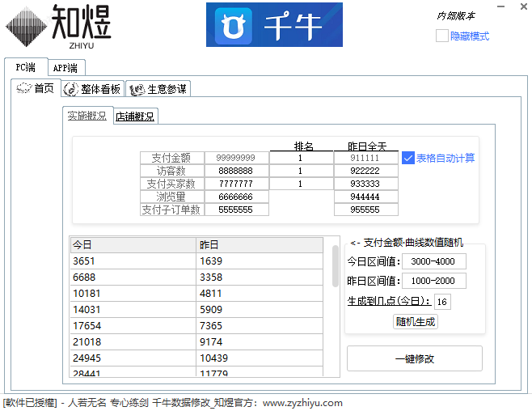Select the cell 6688
This screenshot has width=532, height=411.
(133, 277)
